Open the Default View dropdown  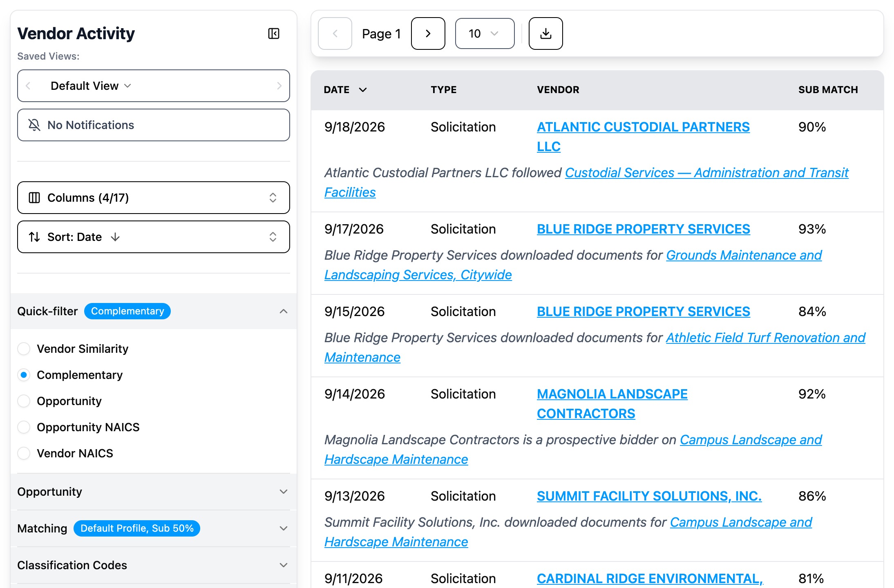tap(91, 86)
